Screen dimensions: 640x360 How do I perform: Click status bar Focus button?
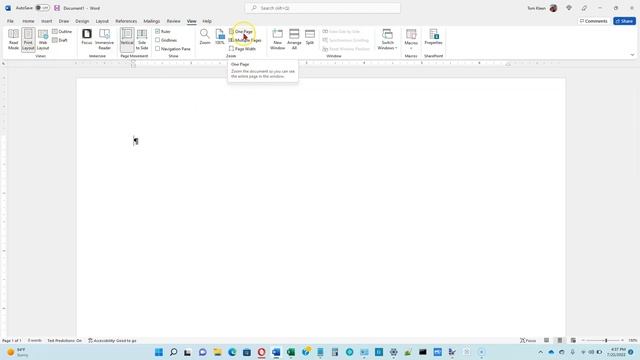[528, 340]
